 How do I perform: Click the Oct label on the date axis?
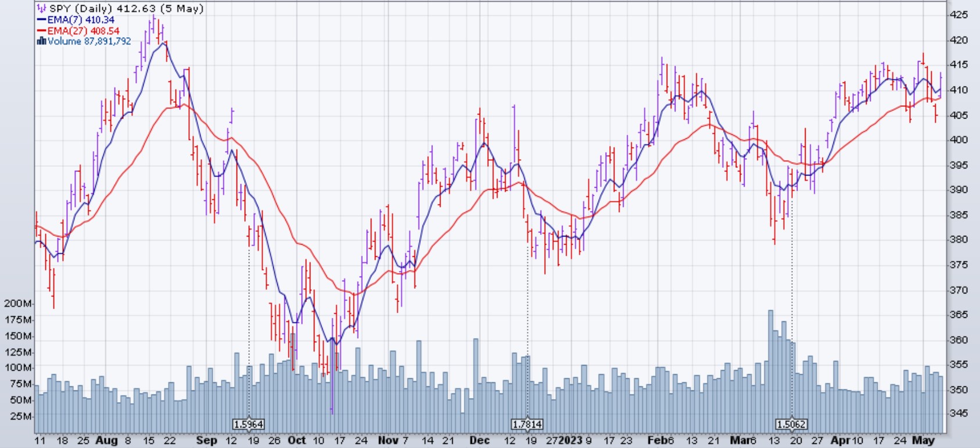tap(296, 440)
